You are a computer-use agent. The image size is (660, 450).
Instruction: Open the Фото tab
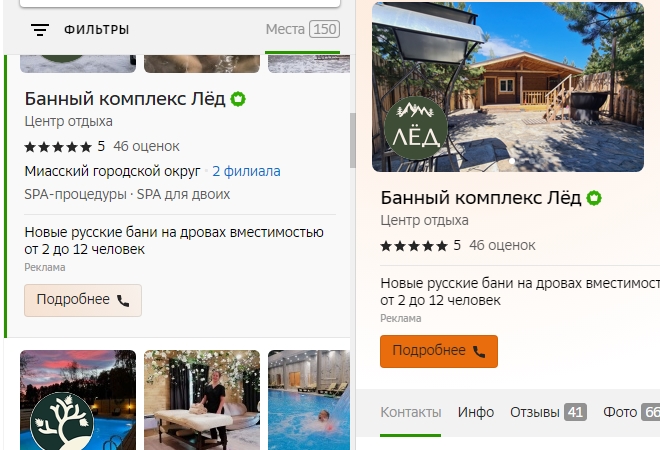631,412
